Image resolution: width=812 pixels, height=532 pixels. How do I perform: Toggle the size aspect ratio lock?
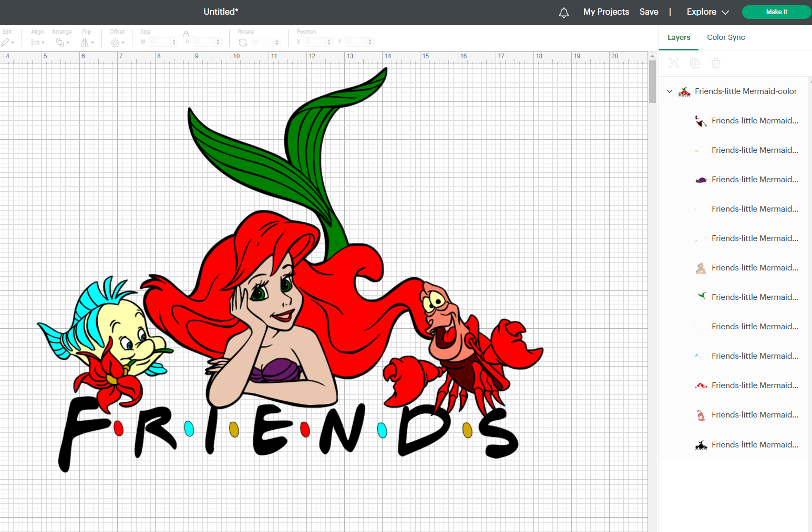coord(186,34)
